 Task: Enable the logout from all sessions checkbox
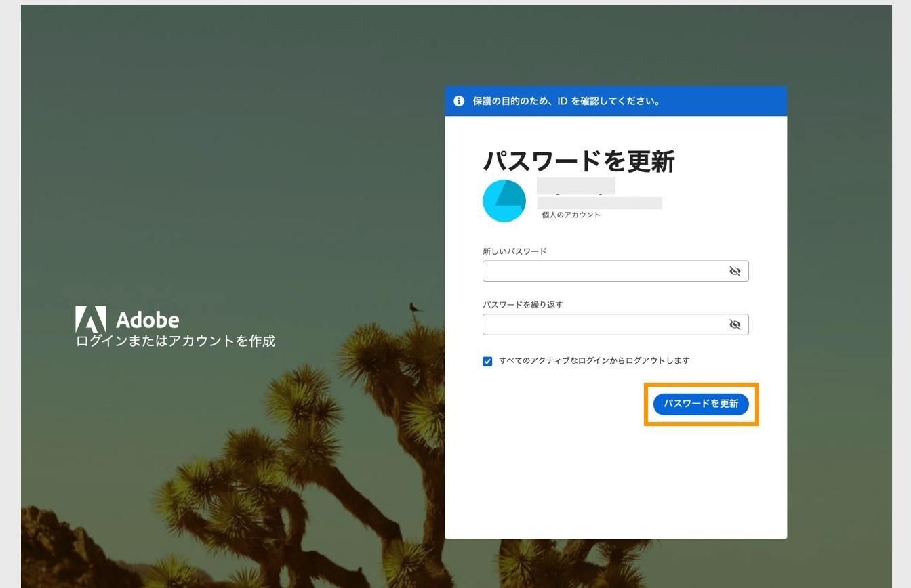(487, 361)
